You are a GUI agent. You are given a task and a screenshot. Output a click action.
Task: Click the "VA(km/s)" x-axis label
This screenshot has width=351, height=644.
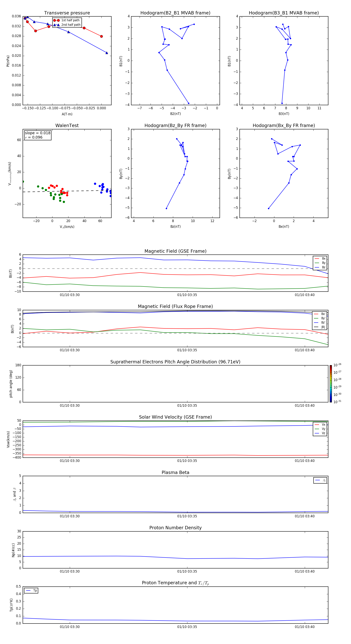point(67,227)
